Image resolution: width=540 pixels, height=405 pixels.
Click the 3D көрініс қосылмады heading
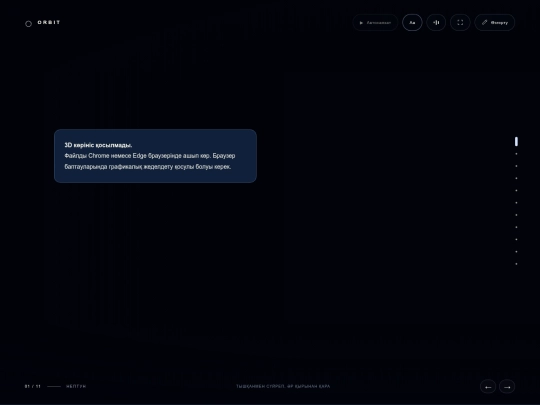[x=98, y=145]
